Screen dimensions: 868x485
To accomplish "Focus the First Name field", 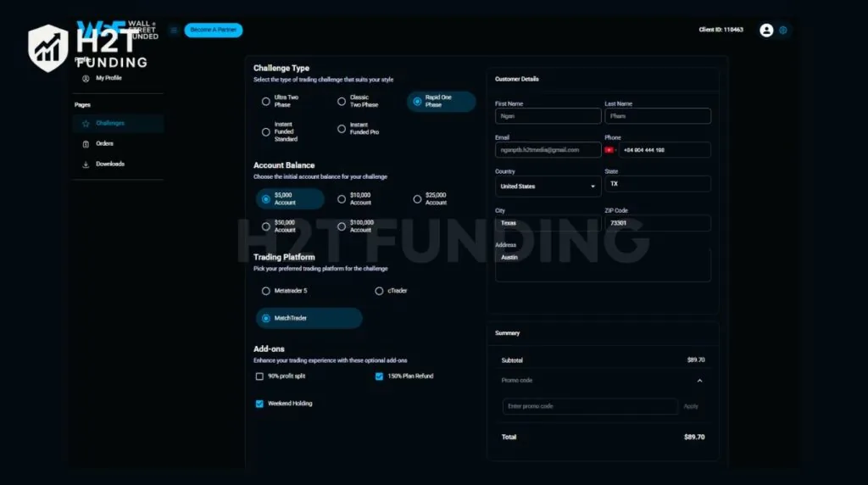I will pyautogui.click(x=548, y=116).
